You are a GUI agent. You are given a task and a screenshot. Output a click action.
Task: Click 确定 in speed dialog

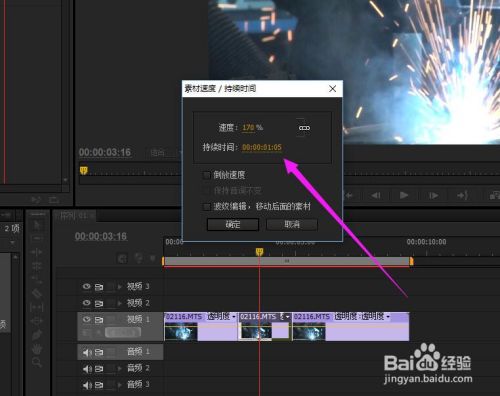pyautogui.click(x=233, y=224)
